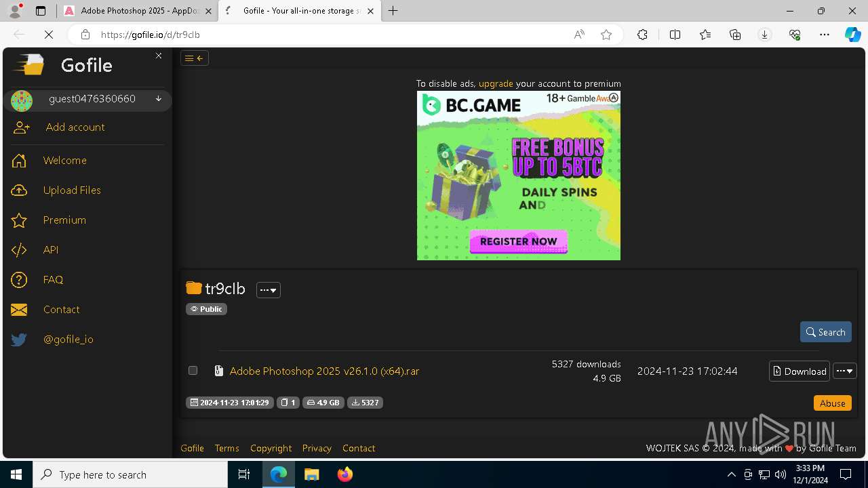868x488 pixels.
Task: Open the Terms footer link
Action: (227, 448)
